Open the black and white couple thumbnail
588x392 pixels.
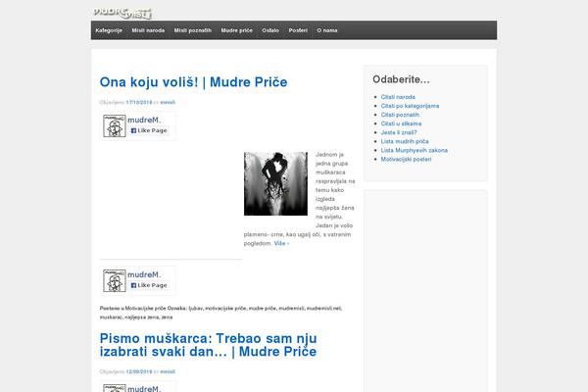tap(275, 184)
